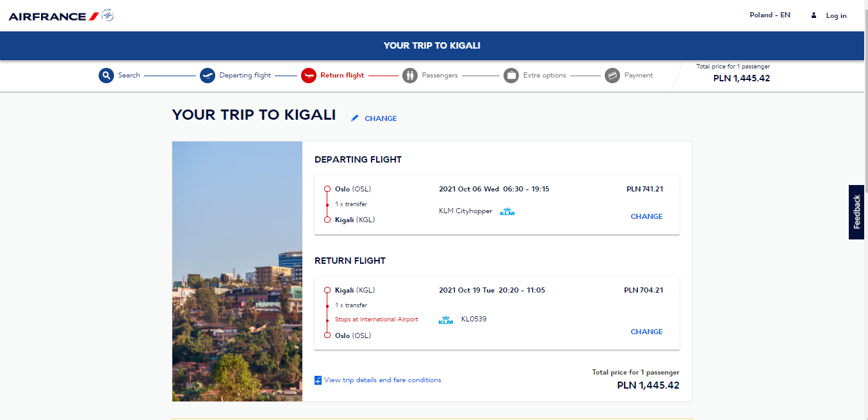Change the Kigali to Oslo return flight

click(646, 332)
